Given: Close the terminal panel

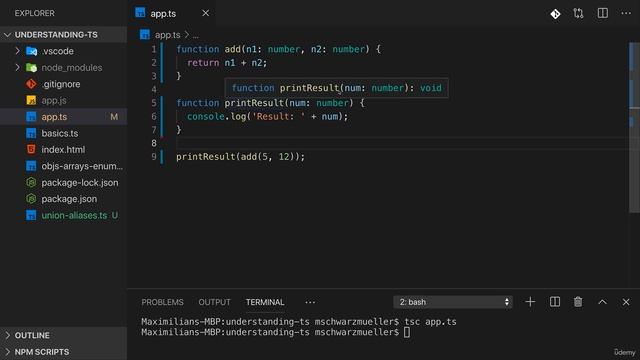Looking at the screenshot, I should (626, 302).
